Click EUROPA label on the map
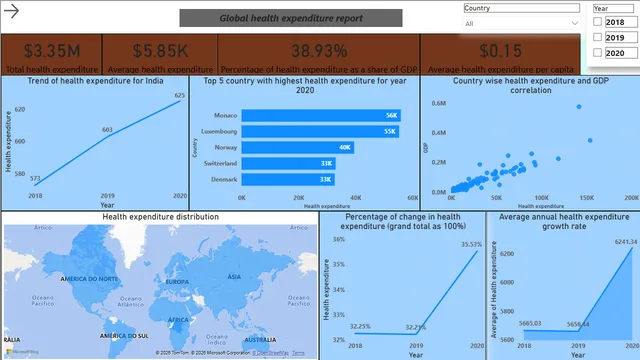 (177, 282)
